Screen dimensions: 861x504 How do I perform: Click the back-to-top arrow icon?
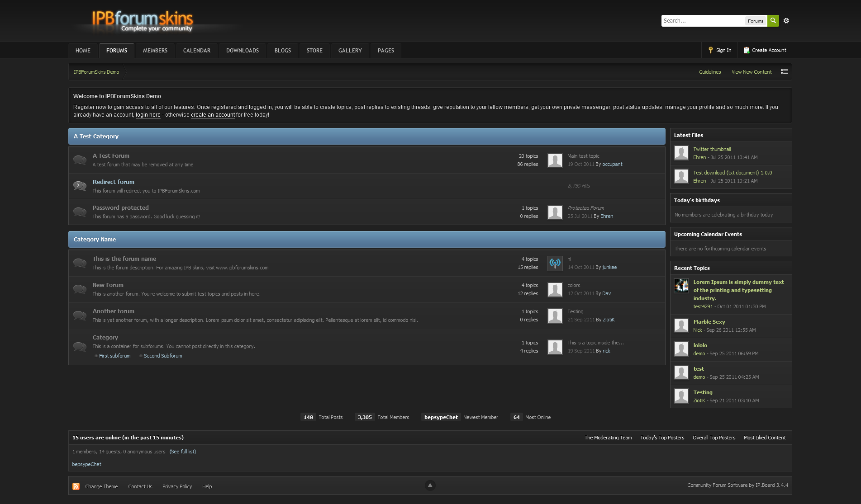click(x=430, y=485)
